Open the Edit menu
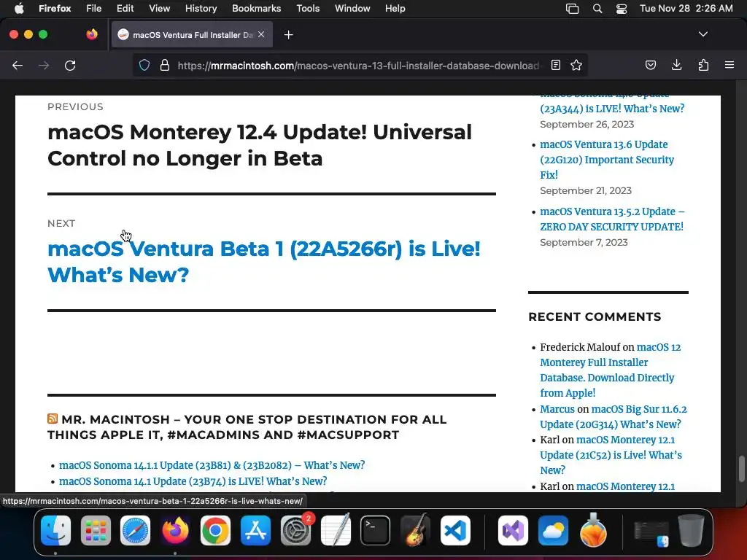 click(x=125, y=9)
